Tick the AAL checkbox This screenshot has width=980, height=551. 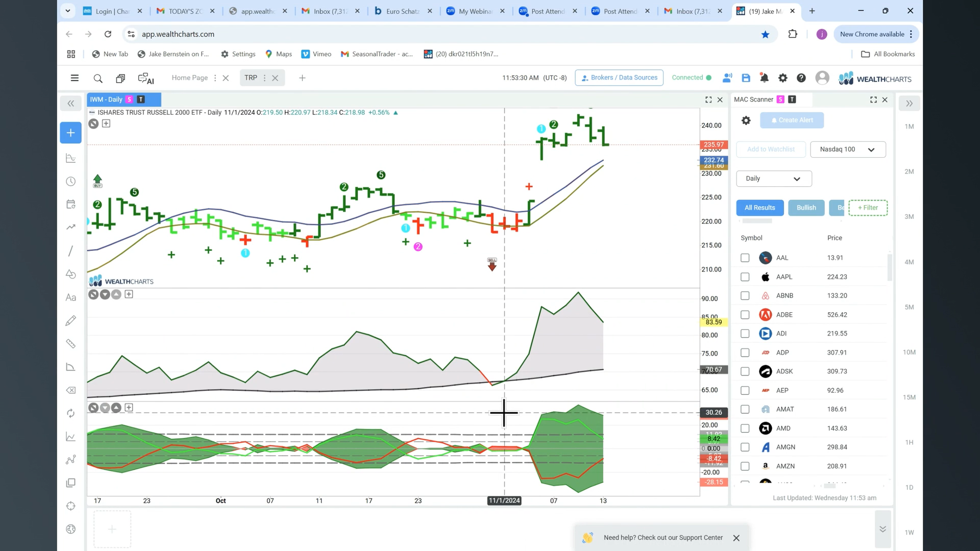[745, 258]
